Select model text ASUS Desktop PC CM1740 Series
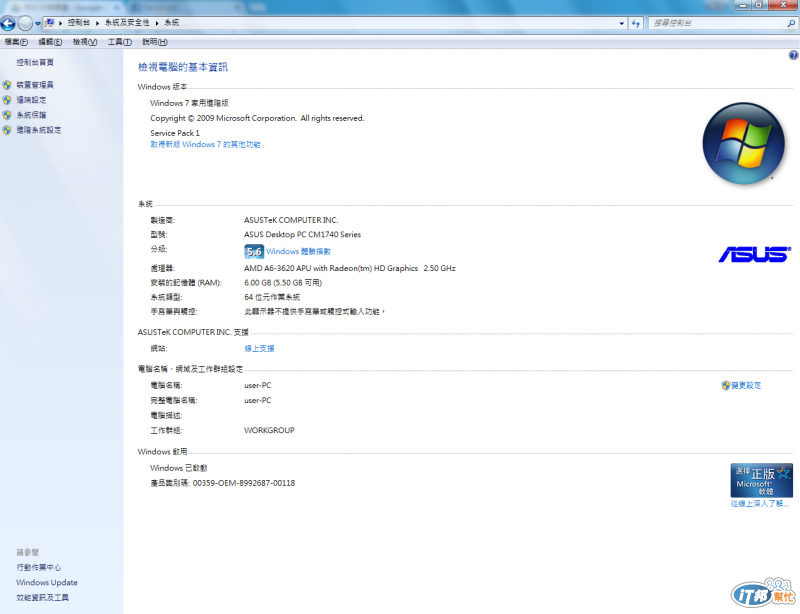The height and width of the screenshot is (614, 800). 302,235
